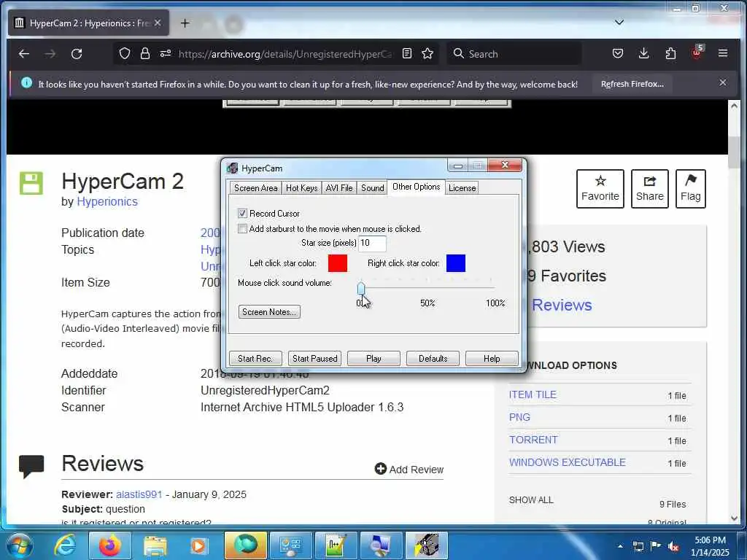Click the mouse click sound volume slider thumb
The image size is (747, 560).
coord(361,288)
